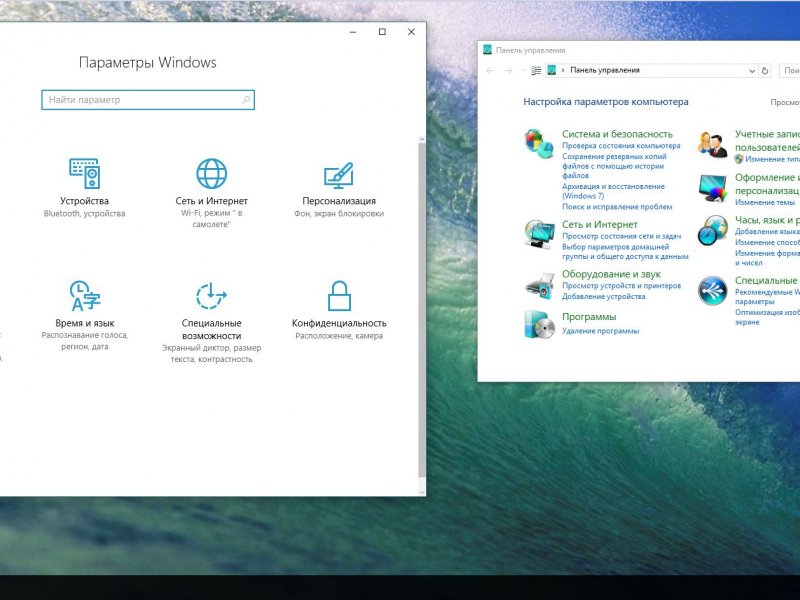
Task: Click Сеть и Интернет icon in Control Panel
Action: 539,234
